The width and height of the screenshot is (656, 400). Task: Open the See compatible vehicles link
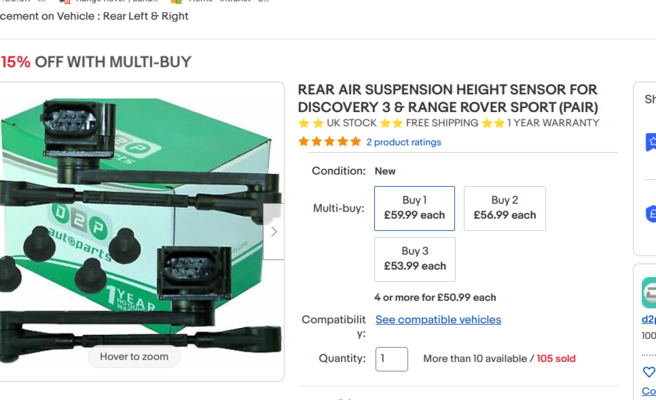pyautogui.click(x=438, y=320)
